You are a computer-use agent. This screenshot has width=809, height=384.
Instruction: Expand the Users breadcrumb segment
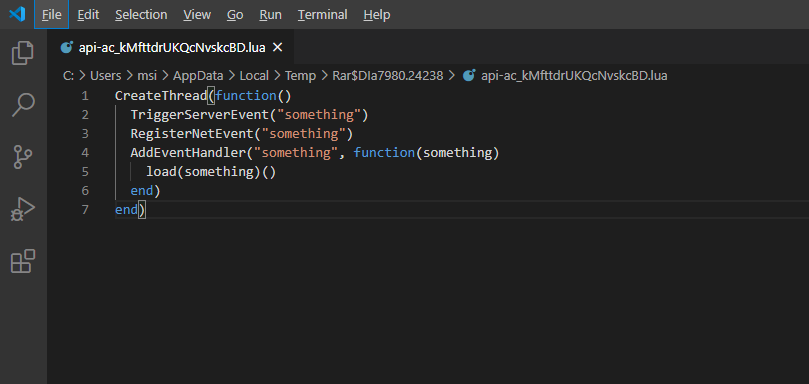point(105,76)
